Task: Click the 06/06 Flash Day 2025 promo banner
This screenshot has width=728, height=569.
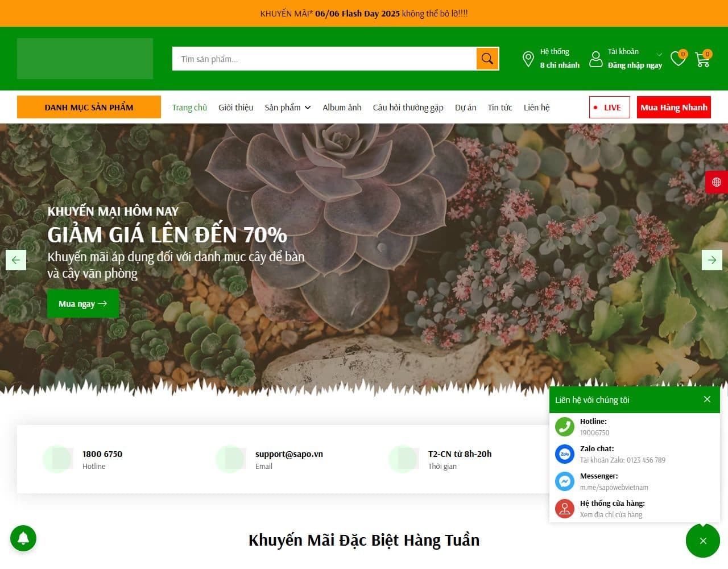Action: pos(357,13)
